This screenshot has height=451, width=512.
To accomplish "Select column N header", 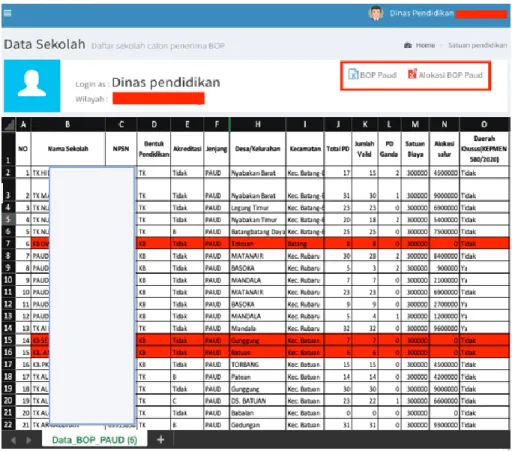I will tap(444, 125).
